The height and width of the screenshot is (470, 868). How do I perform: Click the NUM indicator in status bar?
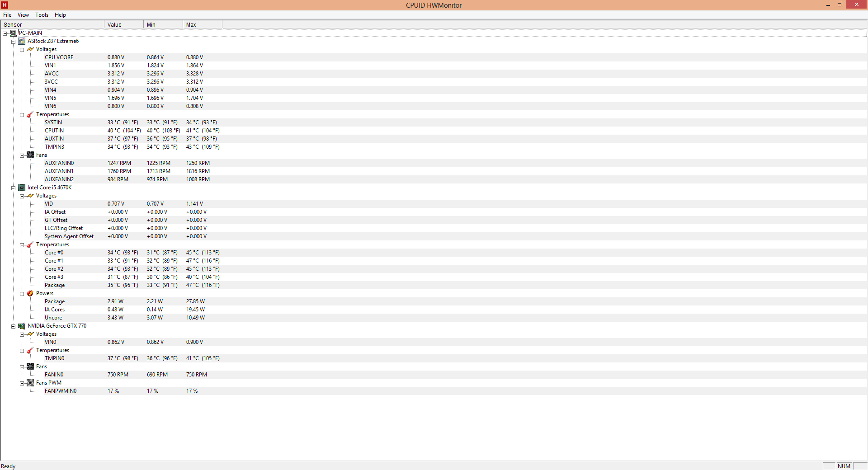pyautogui.click(x=844, y=466)
